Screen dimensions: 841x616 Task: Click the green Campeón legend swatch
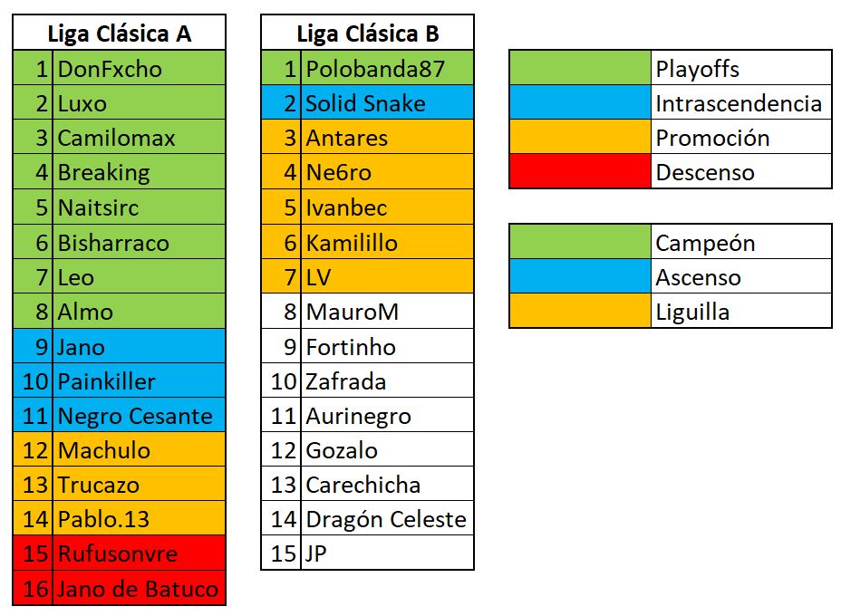coord(580,242)
